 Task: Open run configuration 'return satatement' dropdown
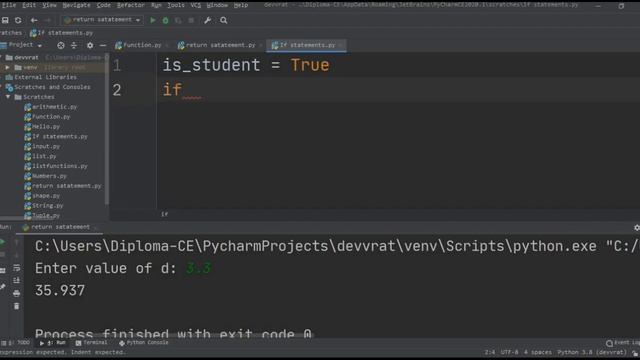[102, 20]
